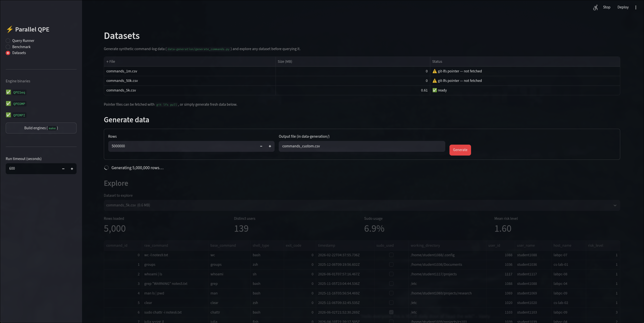Viewport: 644px width, 323px height.
Task: Click the working_directory column header
Action: 447,245
